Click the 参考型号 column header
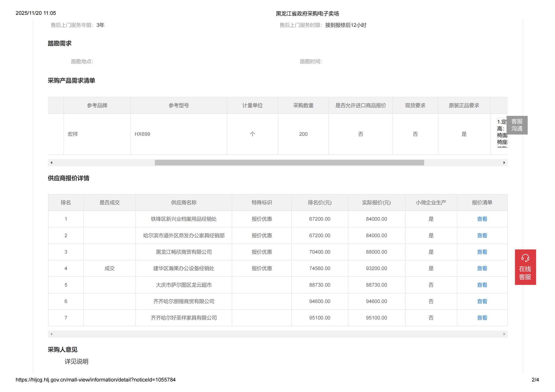555x392 pixels. coord(179,105)
